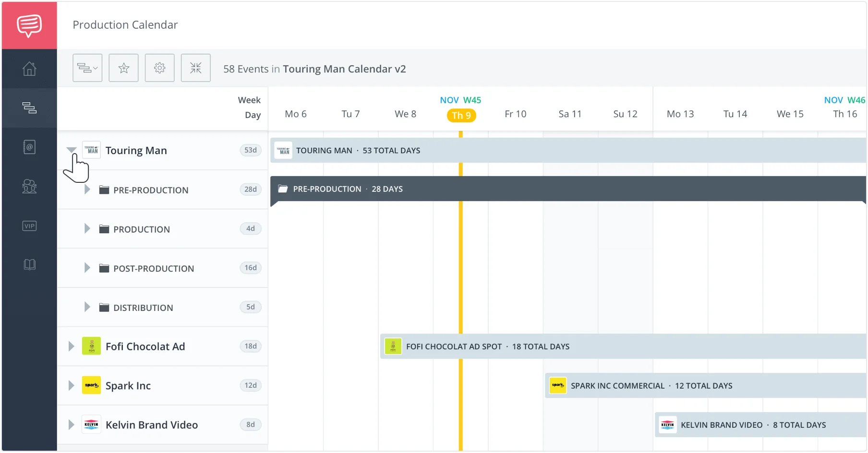Select Tu 14 in the day header

735,114
